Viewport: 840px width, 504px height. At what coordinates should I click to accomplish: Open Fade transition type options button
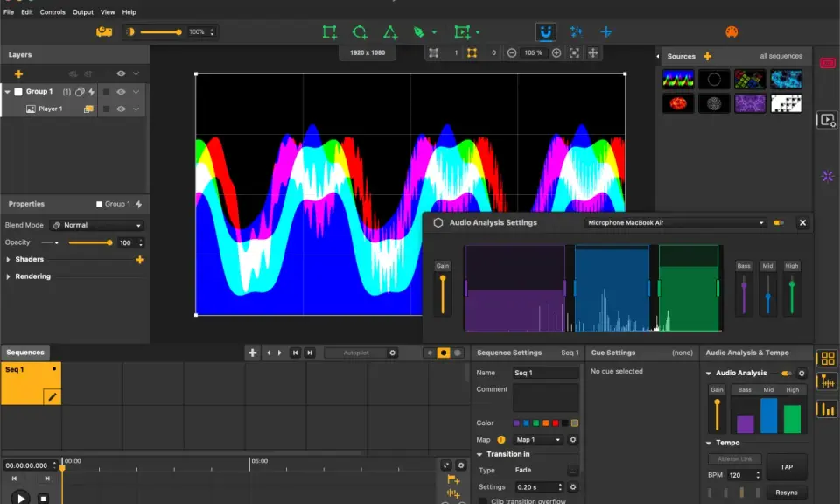(572, 471)
